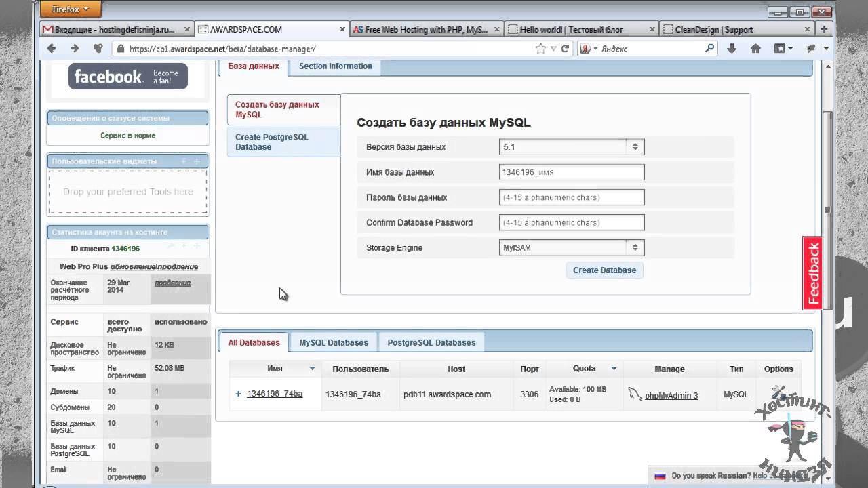Close the Hello world tab
This screenshot has width=868, height=488.
[x=652, y=30]
